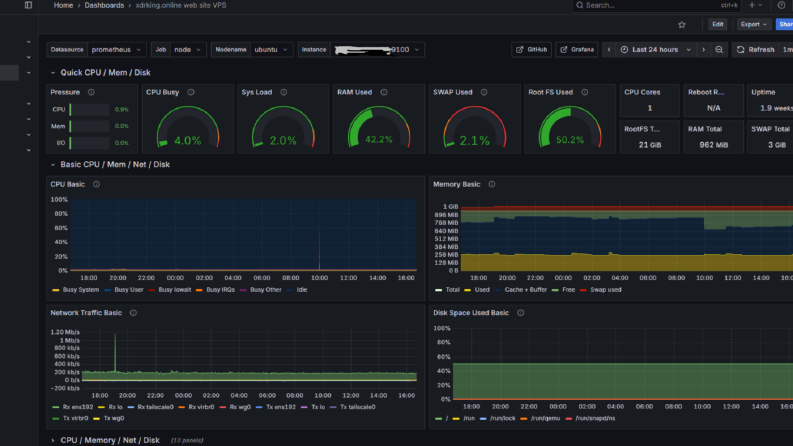Toggle Busy User series in CPU legend
793x446 pixels.
(128, 290)
